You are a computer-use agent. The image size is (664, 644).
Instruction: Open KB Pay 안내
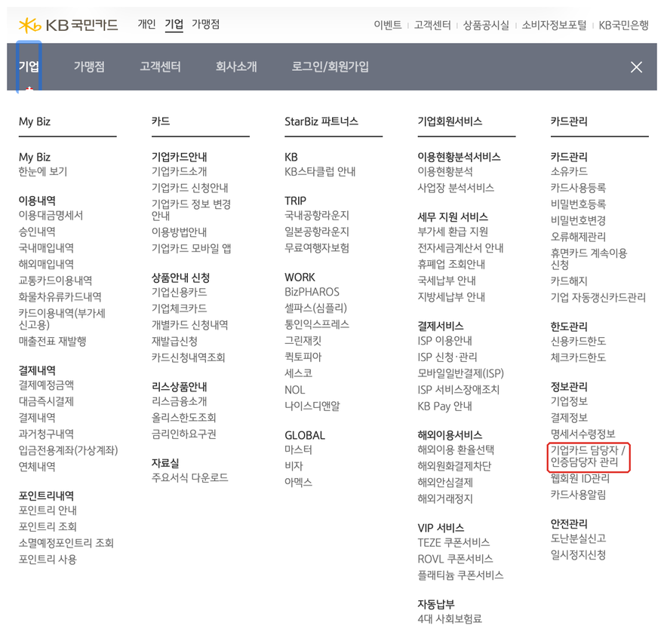coord(444,406)
